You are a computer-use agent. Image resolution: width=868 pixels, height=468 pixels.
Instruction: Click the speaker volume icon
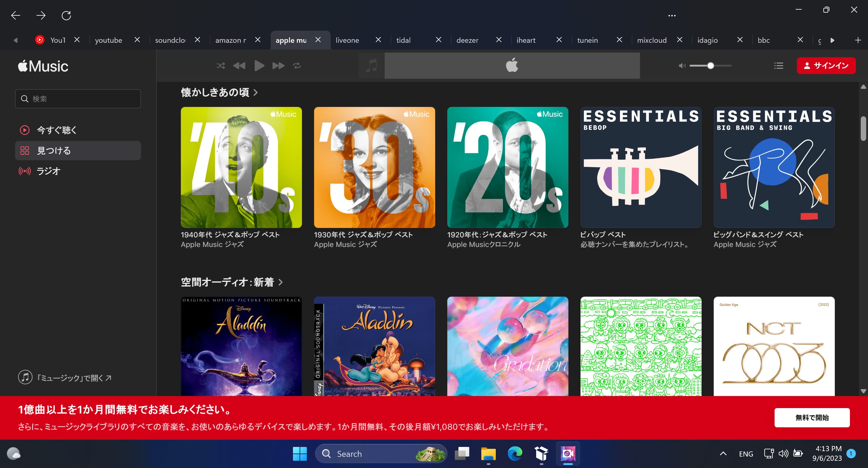pyautogui.click(x=682, y=66)
